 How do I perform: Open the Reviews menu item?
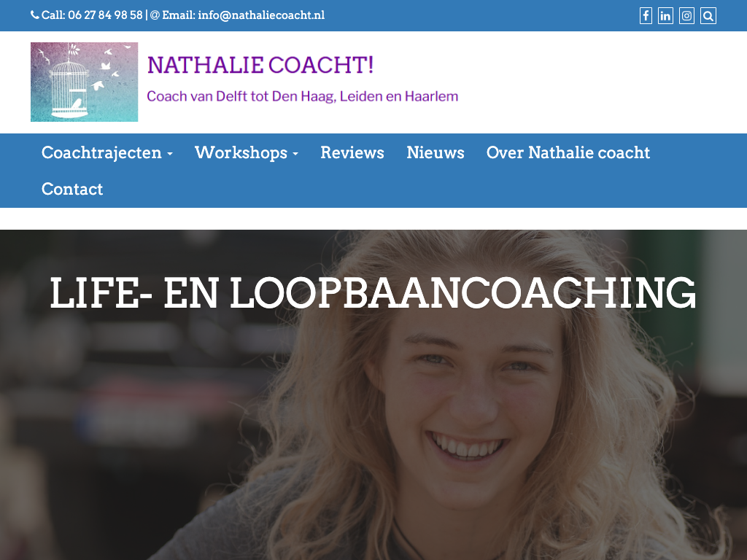tap(352, 152)
